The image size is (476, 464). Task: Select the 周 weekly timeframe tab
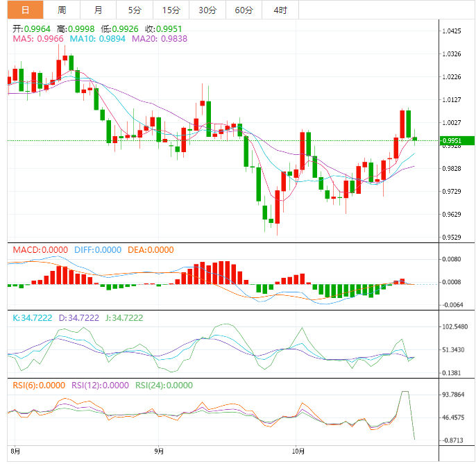point(62,10)
